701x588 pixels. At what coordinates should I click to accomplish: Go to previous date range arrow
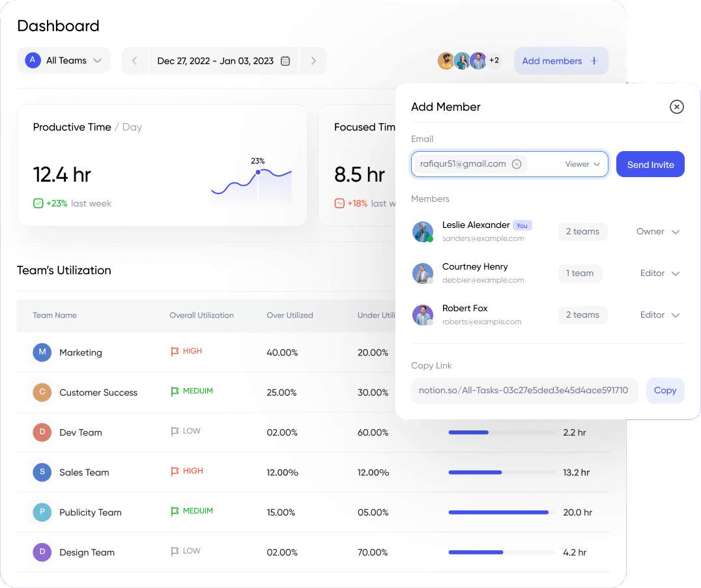tap(135, 61)
